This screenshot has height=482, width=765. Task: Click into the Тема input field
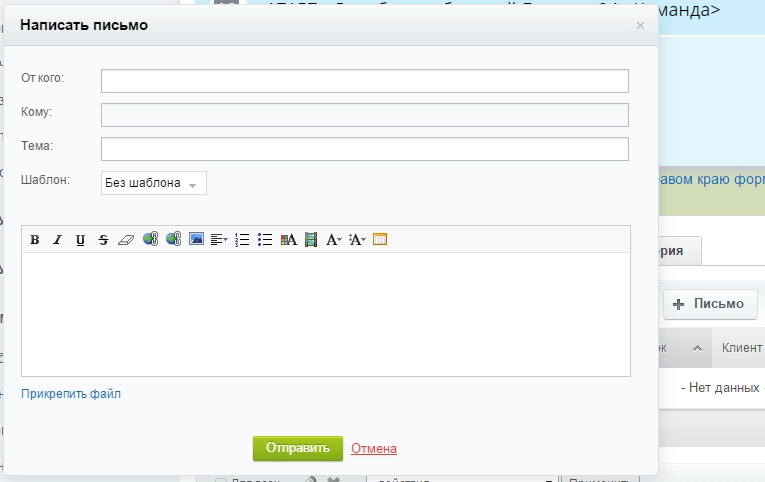[x=364, y=149]
